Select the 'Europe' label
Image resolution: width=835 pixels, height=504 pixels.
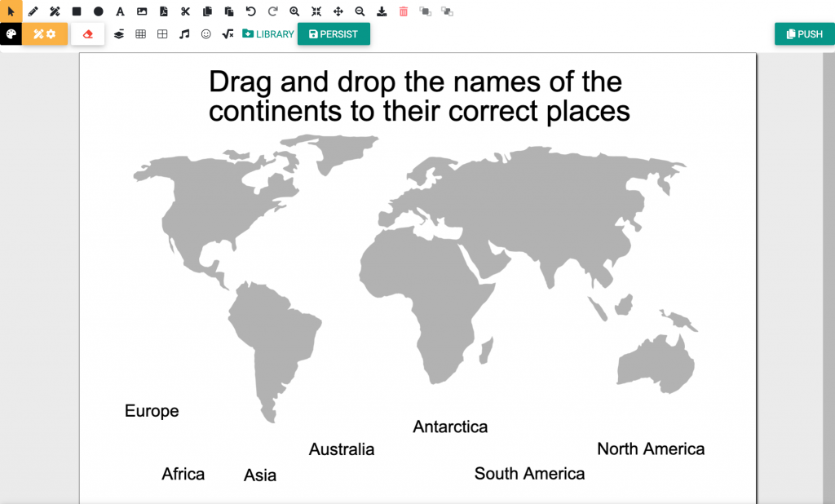click(x=152, y=411)
